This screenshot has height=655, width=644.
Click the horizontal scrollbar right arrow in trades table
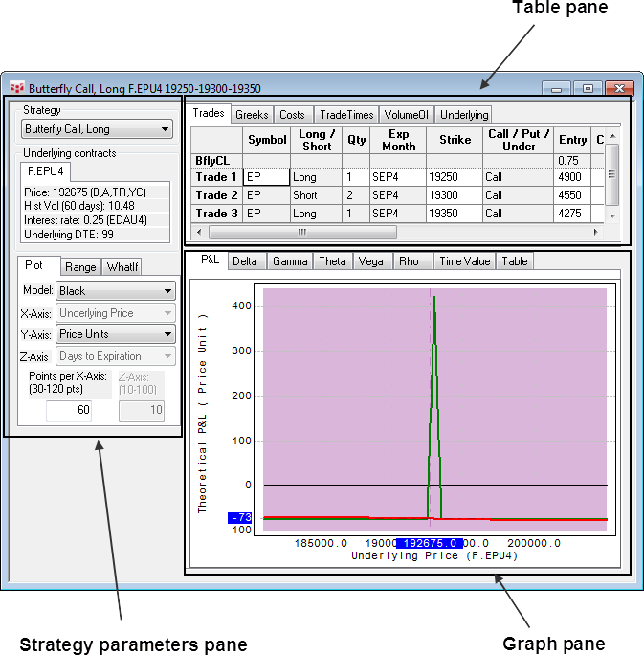click(595, 232)
